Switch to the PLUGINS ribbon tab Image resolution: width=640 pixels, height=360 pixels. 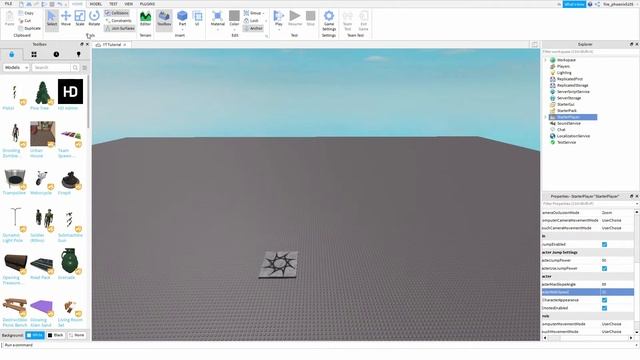point(147,4)
